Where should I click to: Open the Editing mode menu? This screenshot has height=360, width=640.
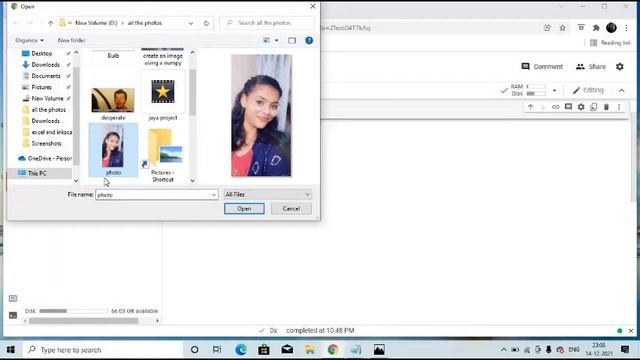pos(588,90)
